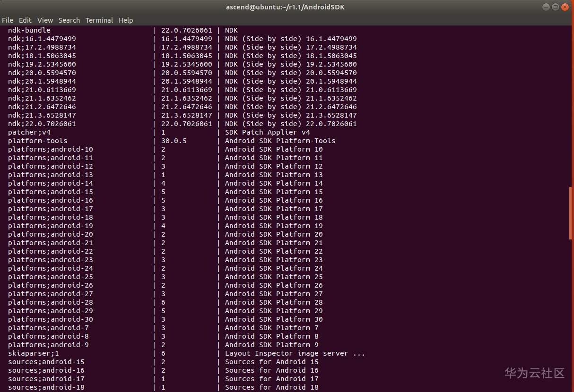The height and width of the screenshot is (392, 574).
Task: Click the skiaparser;1 package name
Action: pyautogui.click(x=34, y=353)
